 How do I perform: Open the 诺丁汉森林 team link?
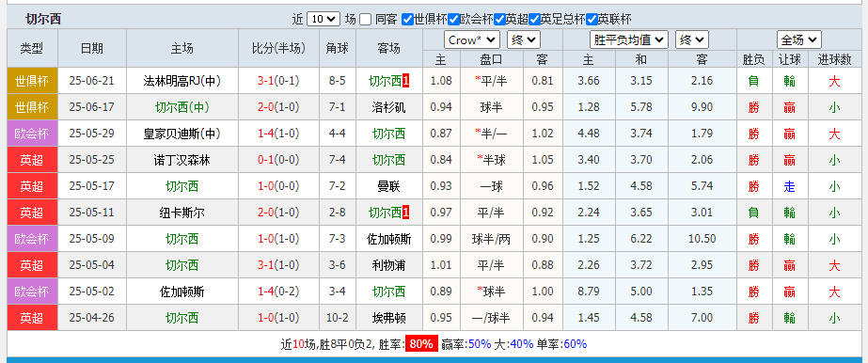click(182, 160)
